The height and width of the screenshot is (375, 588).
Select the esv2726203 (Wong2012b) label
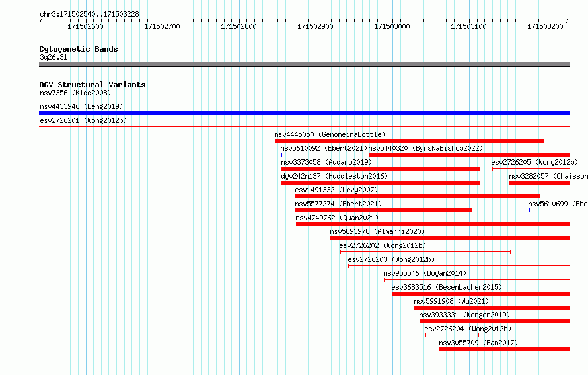point(391,259)
